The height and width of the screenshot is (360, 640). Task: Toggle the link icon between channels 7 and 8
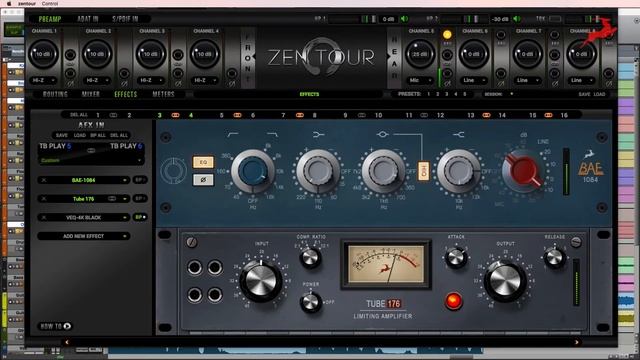point(300,116)
